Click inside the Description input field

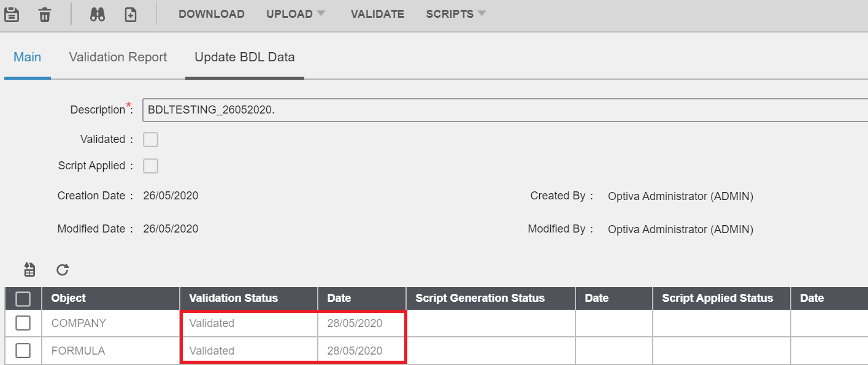tap(307, 109)
